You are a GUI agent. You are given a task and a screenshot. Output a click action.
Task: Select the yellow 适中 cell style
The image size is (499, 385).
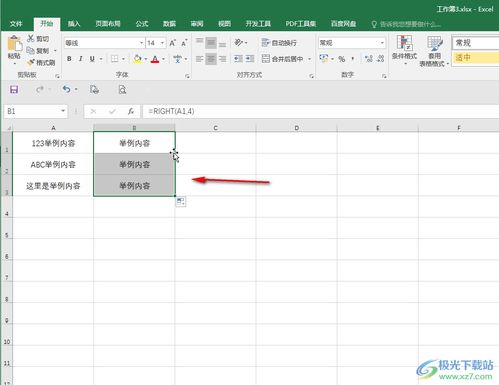tap(476, 58)
